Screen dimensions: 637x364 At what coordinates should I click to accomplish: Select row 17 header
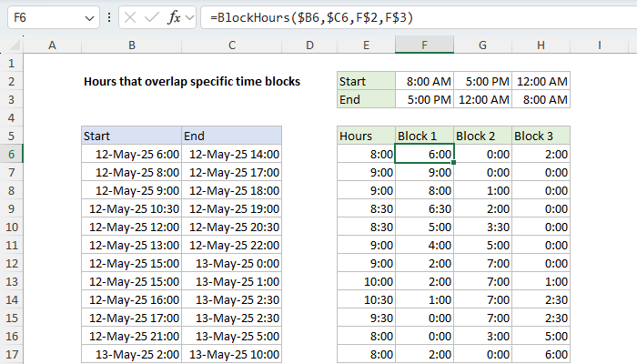click(11, 354)
